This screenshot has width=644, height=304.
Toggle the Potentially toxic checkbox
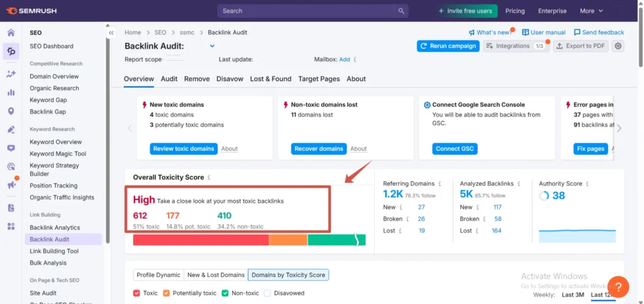(166, 293)
